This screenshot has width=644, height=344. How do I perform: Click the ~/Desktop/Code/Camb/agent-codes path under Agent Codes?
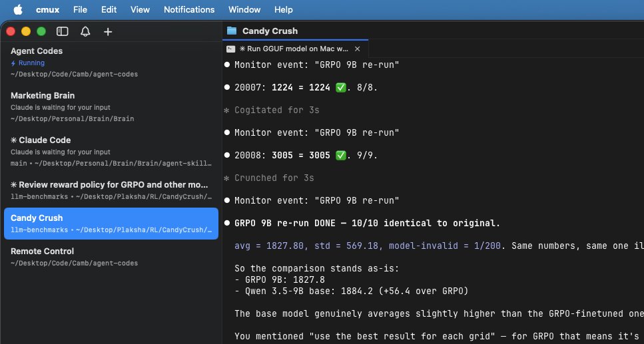[x=75, y=75]
